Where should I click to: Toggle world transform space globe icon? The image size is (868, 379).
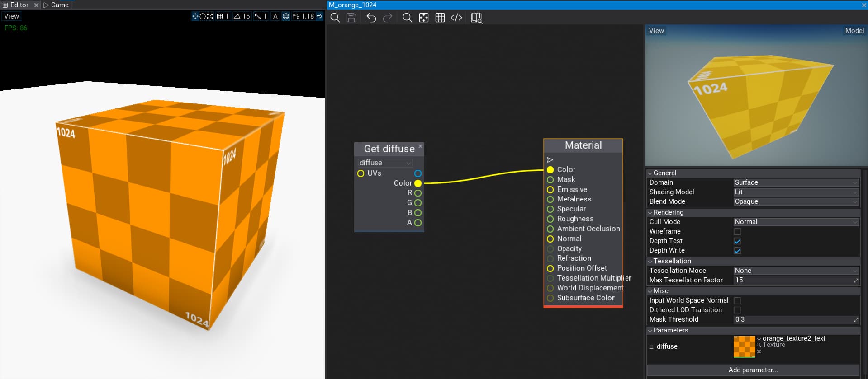pos(286,16)
